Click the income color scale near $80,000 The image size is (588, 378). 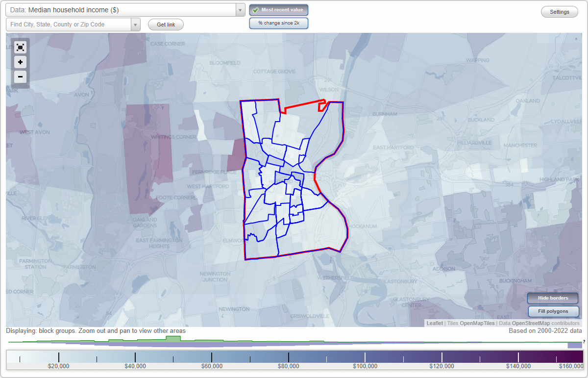[289, 355]
